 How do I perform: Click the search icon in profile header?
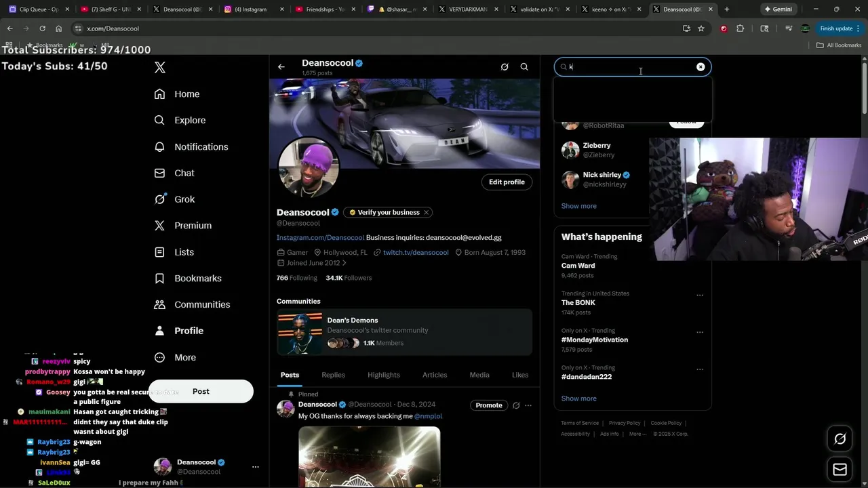[x=524, y=67]
